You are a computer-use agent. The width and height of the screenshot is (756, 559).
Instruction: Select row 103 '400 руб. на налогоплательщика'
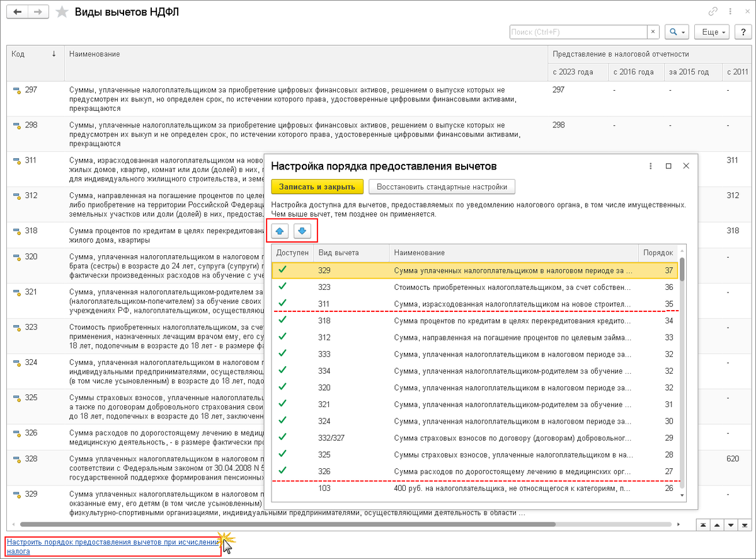click(x=475, y=488)
